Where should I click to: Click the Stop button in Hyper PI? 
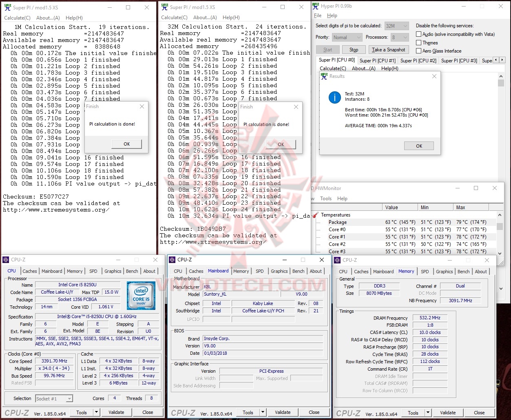click(354, 50)
